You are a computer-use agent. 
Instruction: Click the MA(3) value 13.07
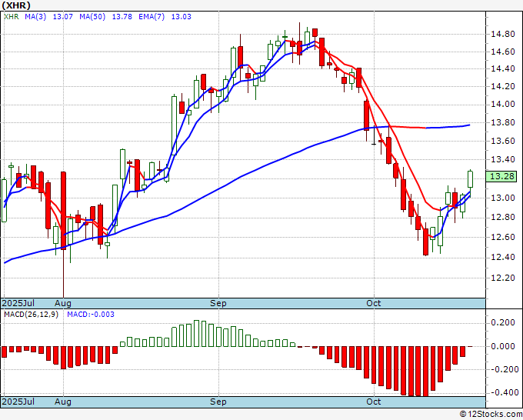(63, 17)
